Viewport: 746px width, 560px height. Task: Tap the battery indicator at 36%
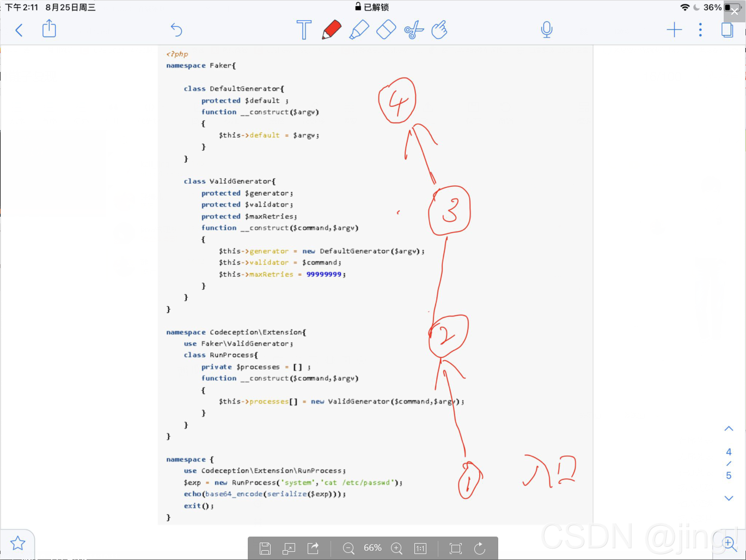pyautogui.click(x=732, y=8)
